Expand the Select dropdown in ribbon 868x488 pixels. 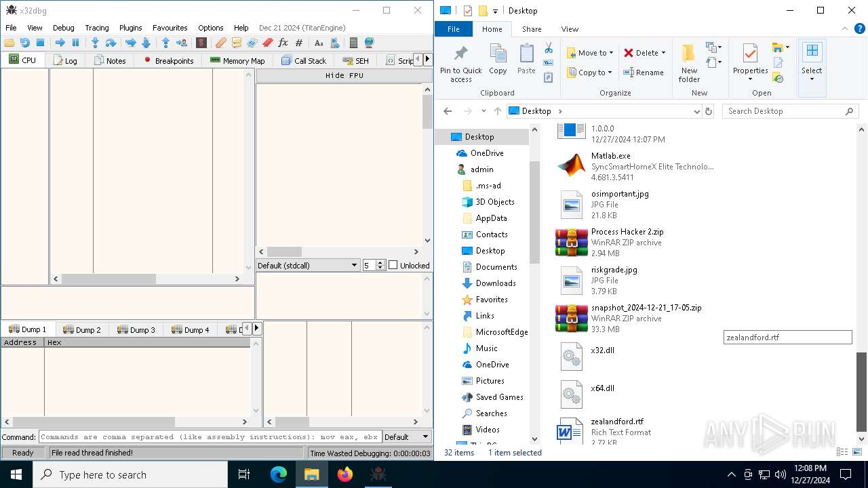[812, 68]
